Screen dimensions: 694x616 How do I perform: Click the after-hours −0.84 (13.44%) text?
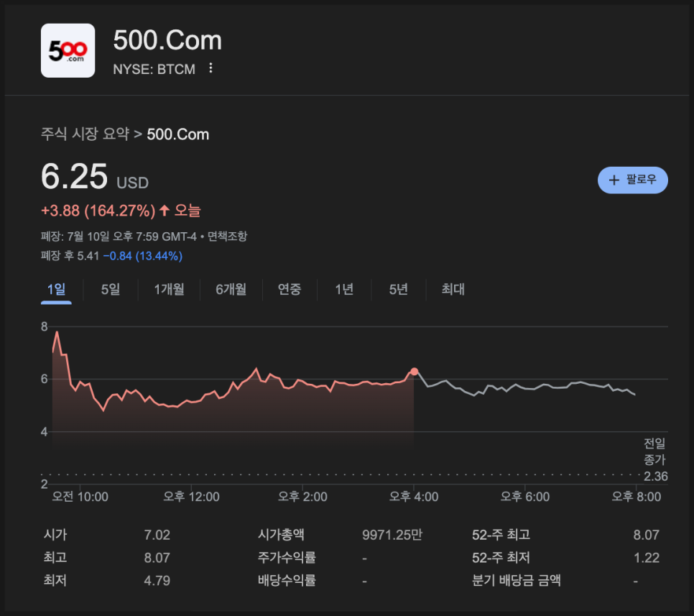(x=142, y=256)
